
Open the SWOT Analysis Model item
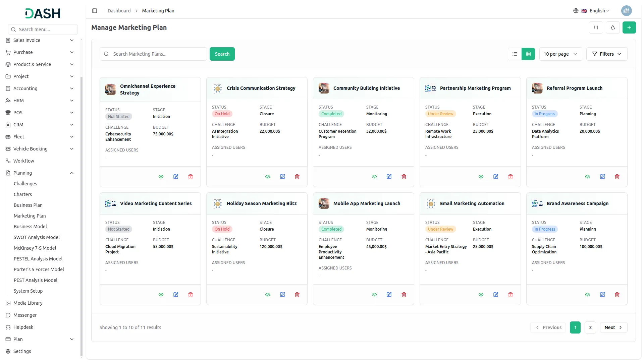click(37, 237)
